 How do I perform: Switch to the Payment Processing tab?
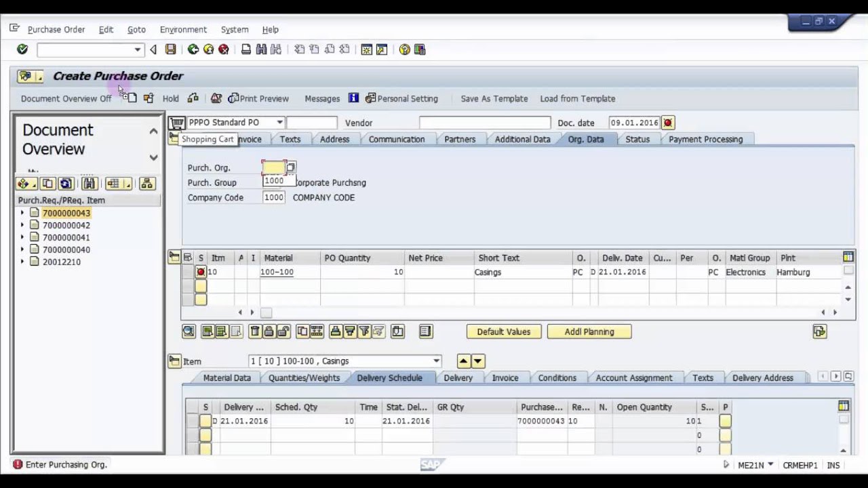pos(706,139)
